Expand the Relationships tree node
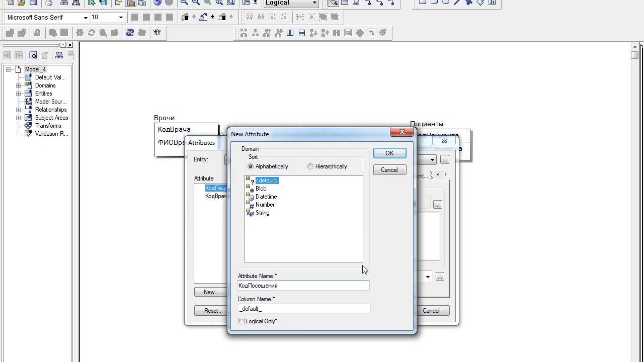644x362 pixels. point(19,110)
